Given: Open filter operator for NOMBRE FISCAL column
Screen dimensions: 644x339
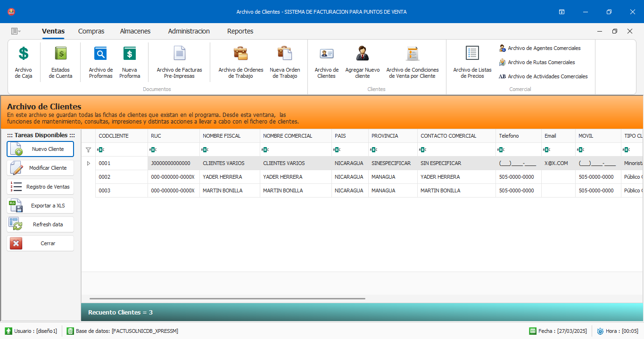Looking at the screenshot, I should point(205,150).
